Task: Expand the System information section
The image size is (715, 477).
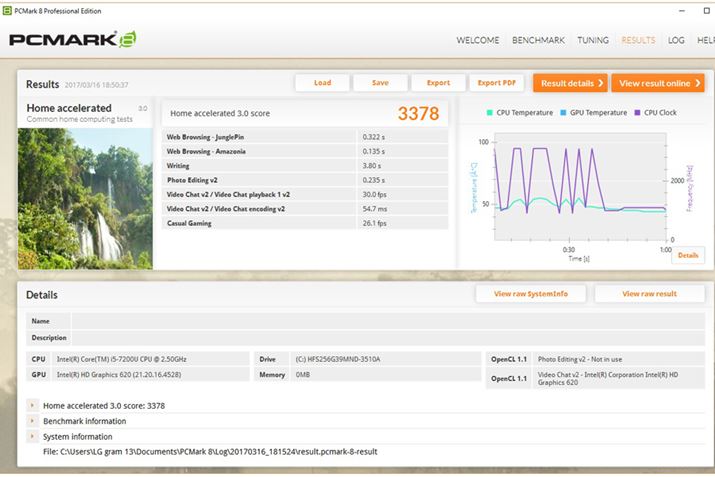Action: click(x=33, y=436)
